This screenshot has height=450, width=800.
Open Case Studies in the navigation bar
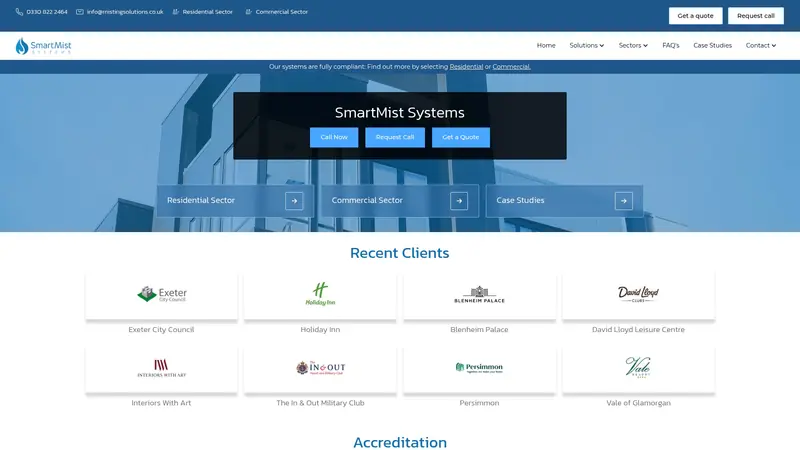coord(712,45)
